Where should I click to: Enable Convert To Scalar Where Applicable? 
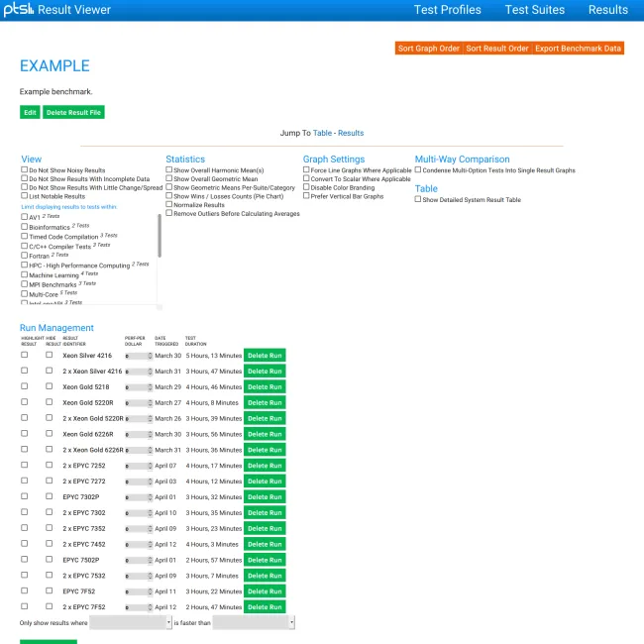[306, 178]
